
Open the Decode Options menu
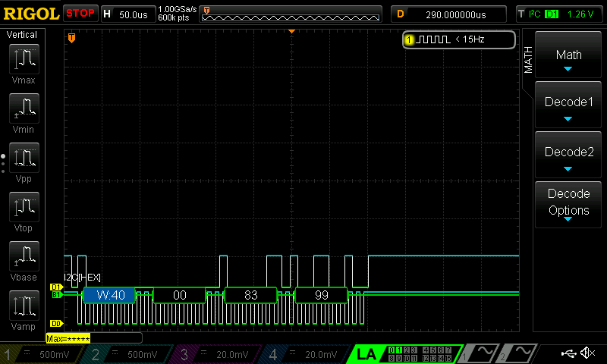click(x=568, y=205)
